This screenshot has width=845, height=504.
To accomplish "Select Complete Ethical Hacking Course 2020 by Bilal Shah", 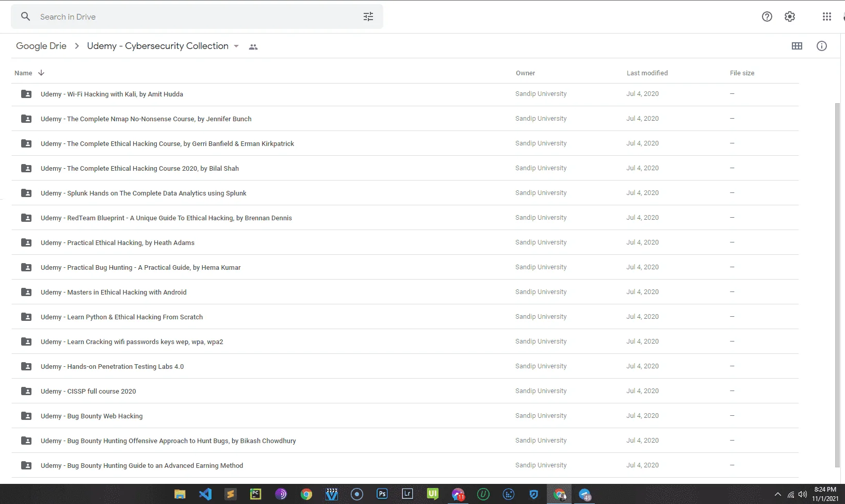I will tap(405, 168).
